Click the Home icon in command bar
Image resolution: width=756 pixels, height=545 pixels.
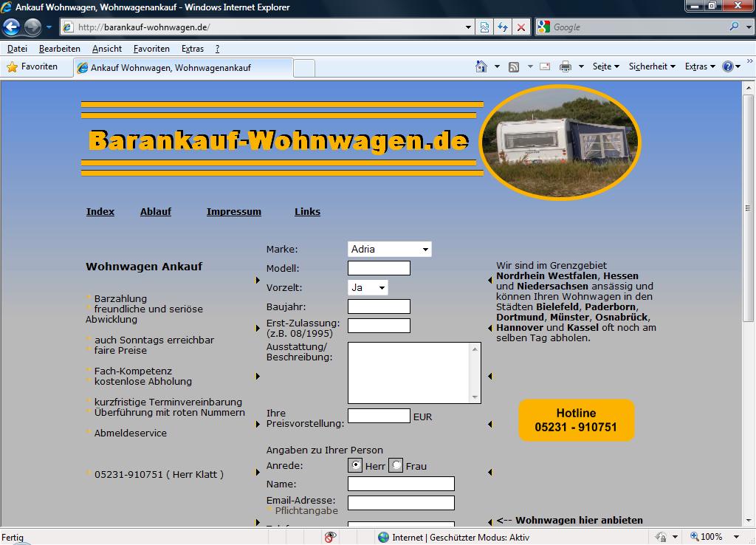click(x=481, y=66)
